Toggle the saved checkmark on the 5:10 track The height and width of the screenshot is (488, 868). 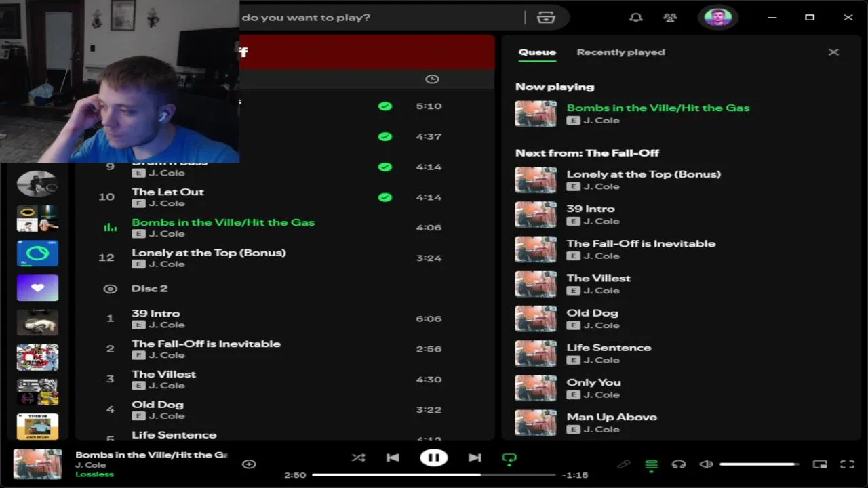coord(384,106)
